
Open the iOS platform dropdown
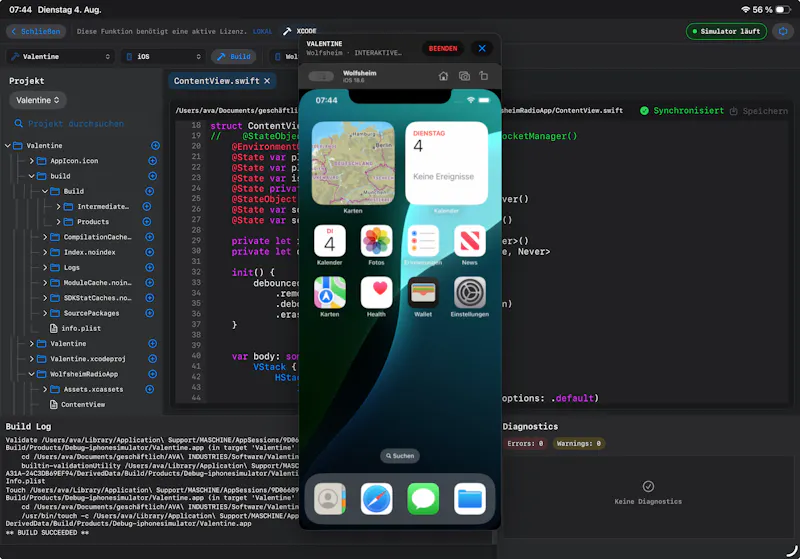[163, 57]
